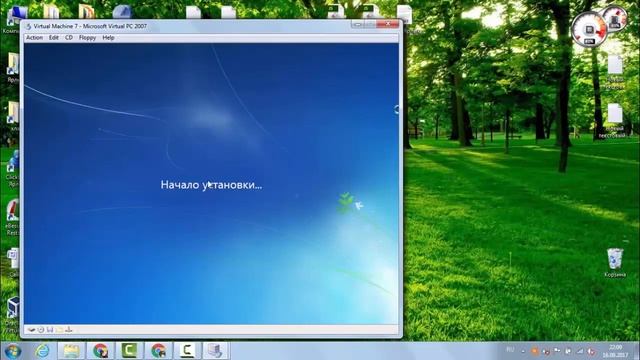This screenshot has width=640, height=360.
Task: Select the Recycle Bin (Корзина) desktop icon
Action: pyautogui.click(x=615, y=263)
